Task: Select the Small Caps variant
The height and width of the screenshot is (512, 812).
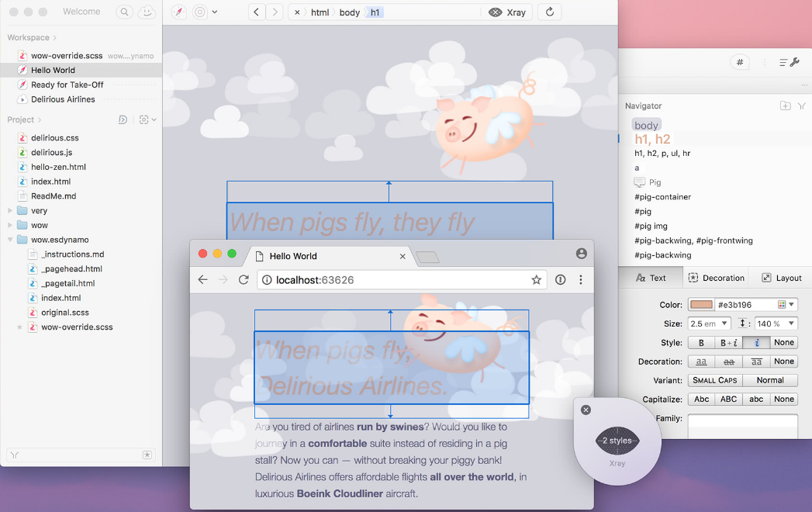Action: tap(714, 380)
